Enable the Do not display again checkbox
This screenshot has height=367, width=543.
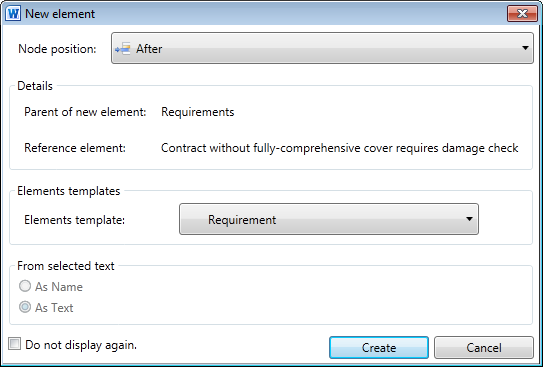coord(15,344)
